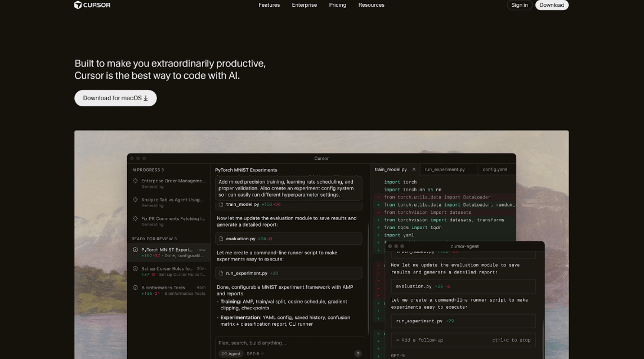Click the Sign in button

click(520, 5)
